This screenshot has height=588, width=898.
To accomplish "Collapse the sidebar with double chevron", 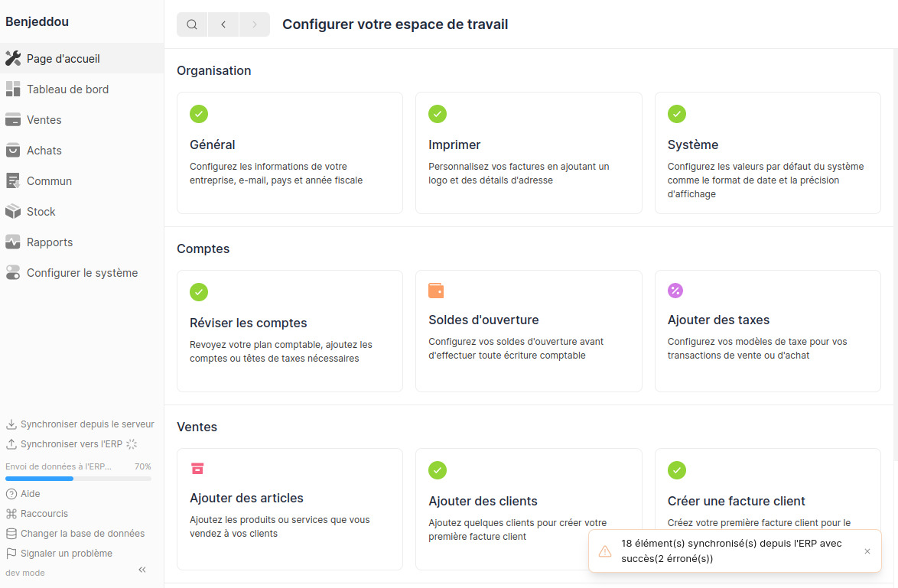I will tap(142, 570).
